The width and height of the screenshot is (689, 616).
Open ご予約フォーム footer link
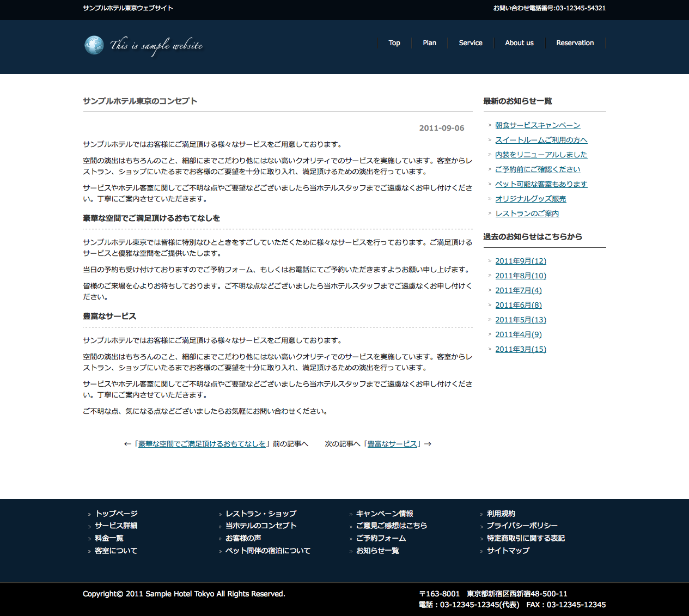(381, 538)
